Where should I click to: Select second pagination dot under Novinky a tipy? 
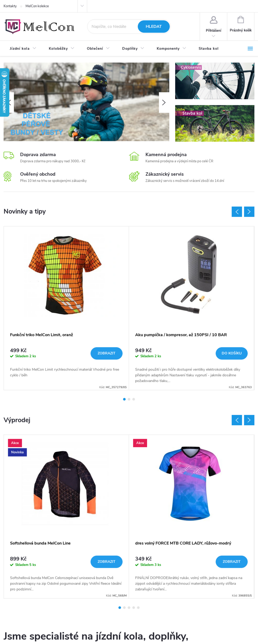[129, 399]
